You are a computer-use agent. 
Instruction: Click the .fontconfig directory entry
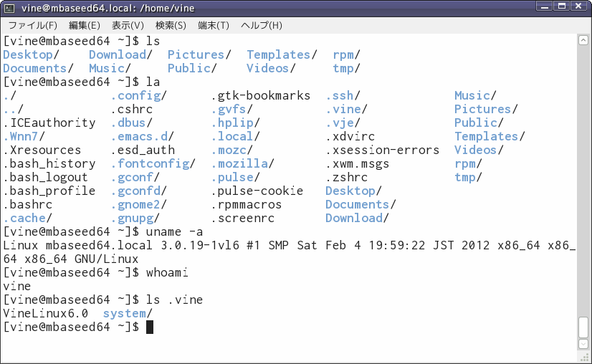tap(153, 164)
